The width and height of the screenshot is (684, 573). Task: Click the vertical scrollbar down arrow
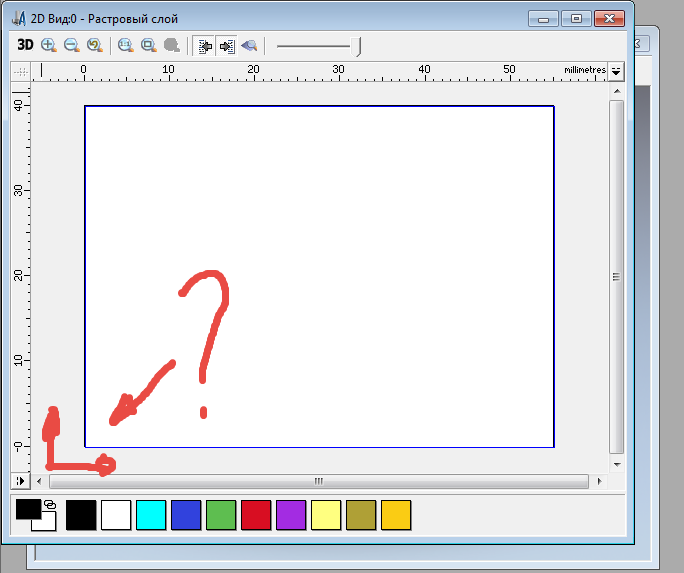[617, 465]
